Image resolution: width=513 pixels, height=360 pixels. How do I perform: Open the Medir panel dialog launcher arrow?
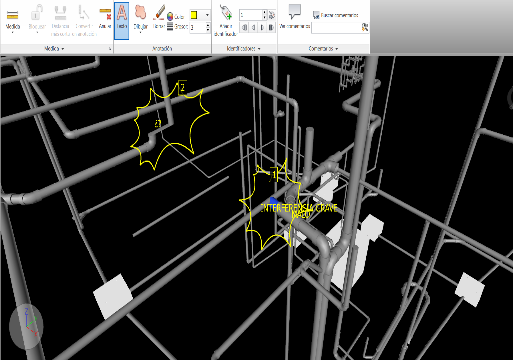click(110, 49)
